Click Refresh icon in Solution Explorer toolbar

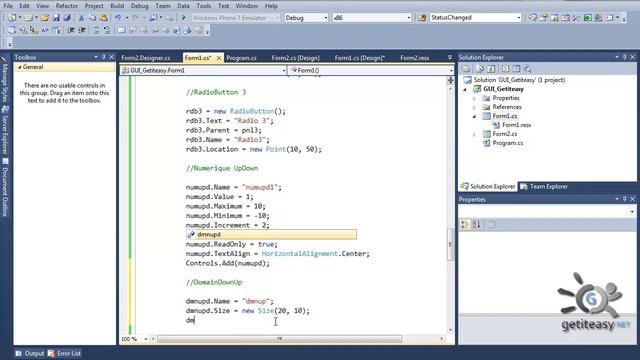click(491, 69)
